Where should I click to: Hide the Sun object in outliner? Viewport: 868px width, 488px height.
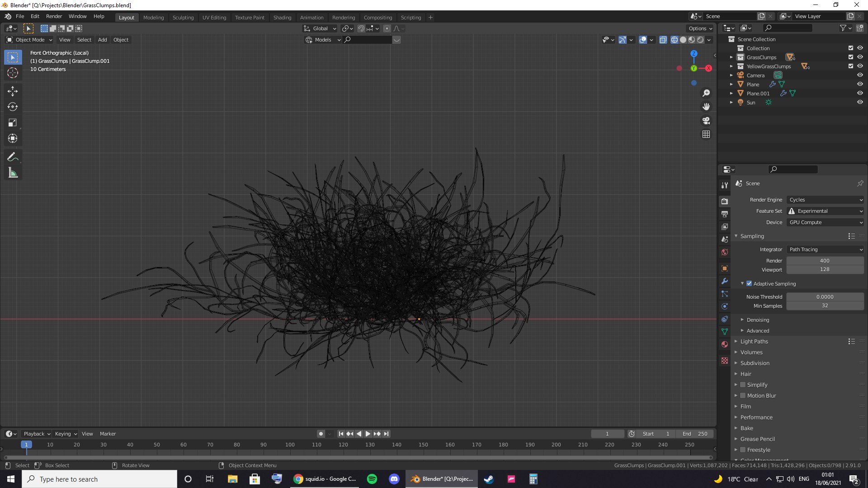[860, 103]
